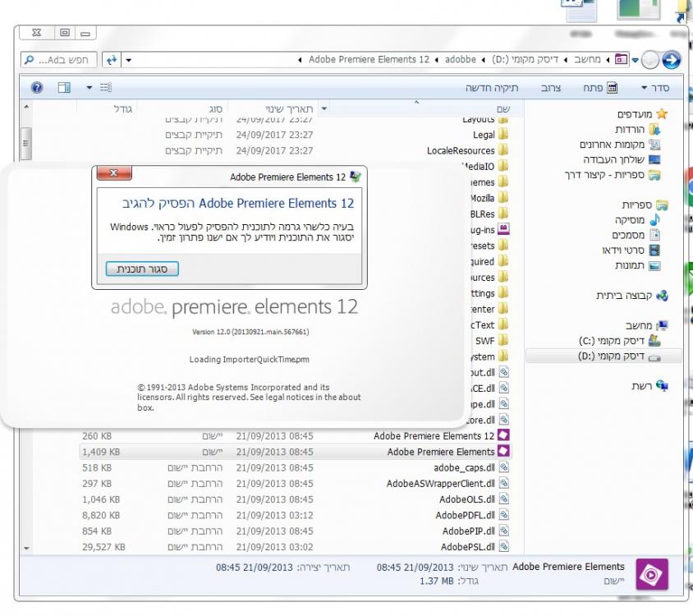
Task: Select the Legal folder icon
Action: 503,134
